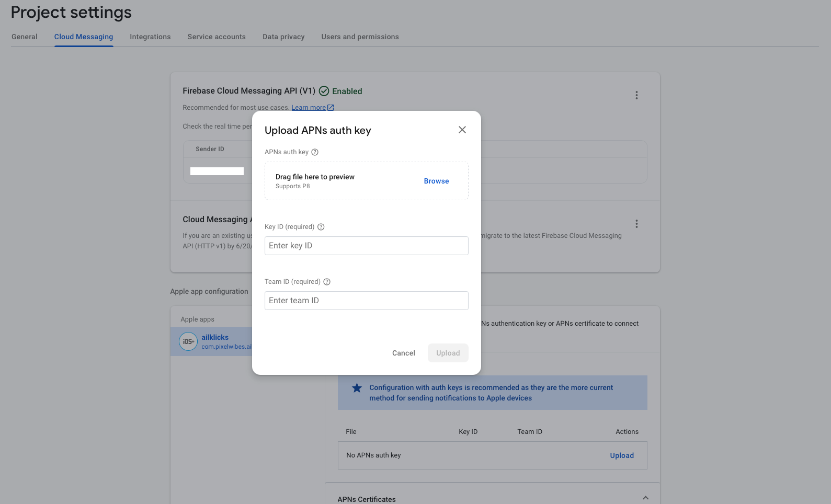Image resolution: width=831 pixels, height=504 pixels.
Task: Click Browse to select a P8 file
Action: pyautogui.click(x=436, y=181)
